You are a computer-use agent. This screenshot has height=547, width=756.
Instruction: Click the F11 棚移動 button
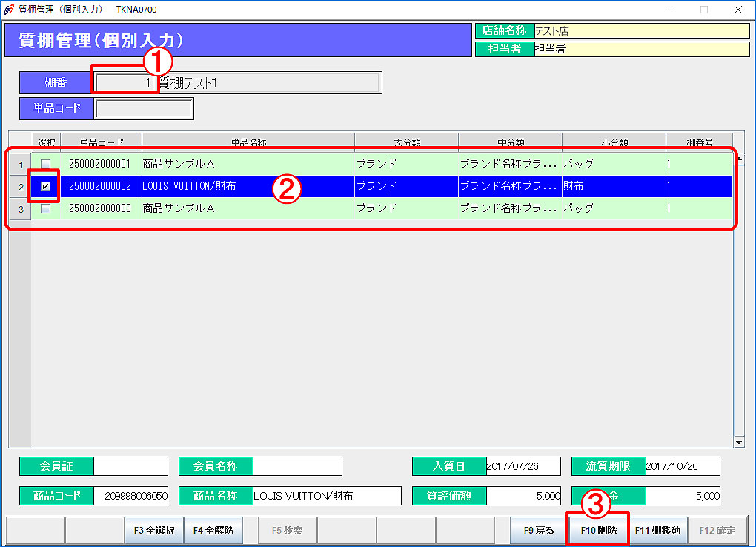point(657,530)
